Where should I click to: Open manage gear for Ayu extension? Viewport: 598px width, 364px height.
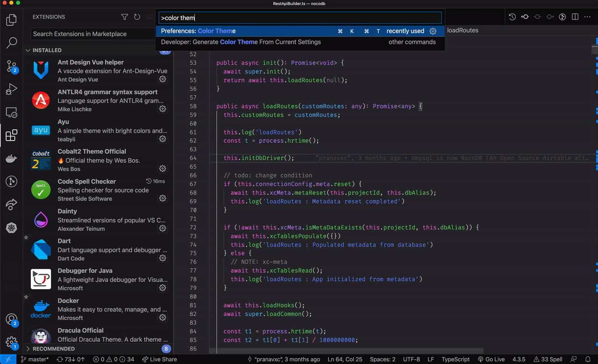[163, 139]
